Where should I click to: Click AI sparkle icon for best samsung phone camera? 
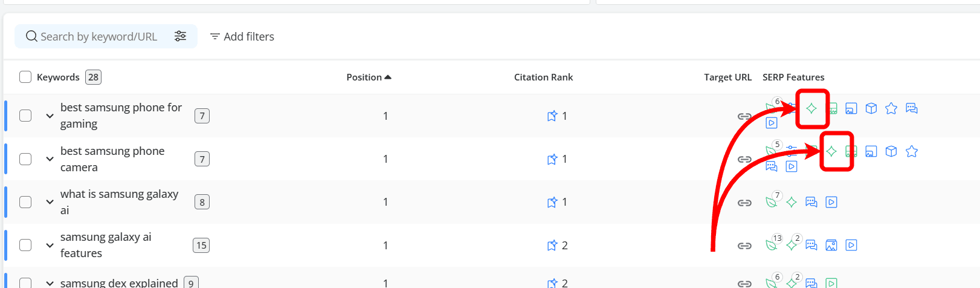click(x=831, y=151)
